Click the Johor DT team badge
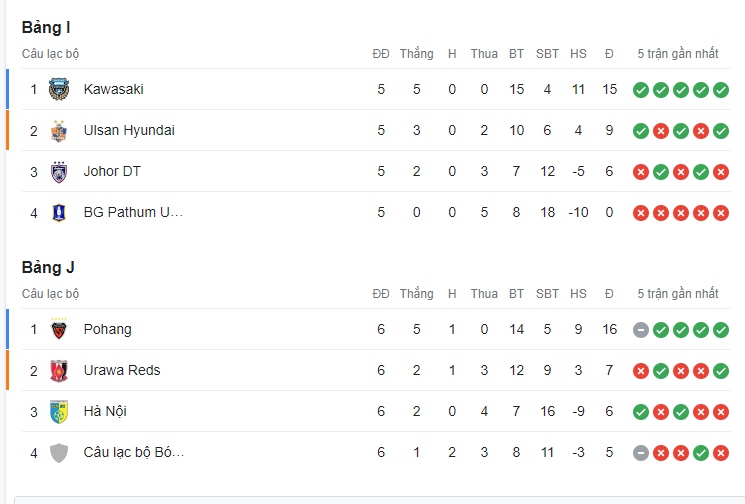Screen dimensions: 745x504 [59, 171]
